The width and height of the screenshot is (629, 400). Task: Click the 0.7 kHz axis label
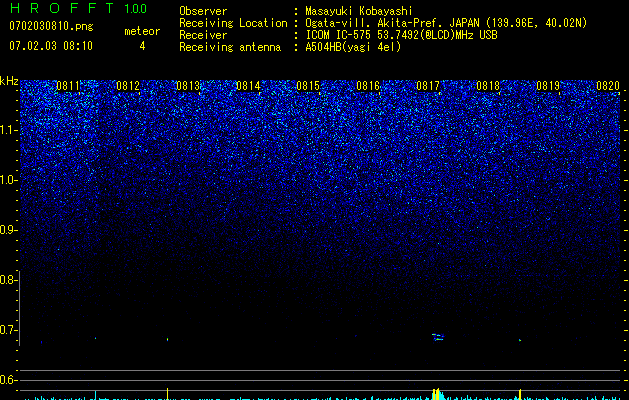tap(8, 330)
